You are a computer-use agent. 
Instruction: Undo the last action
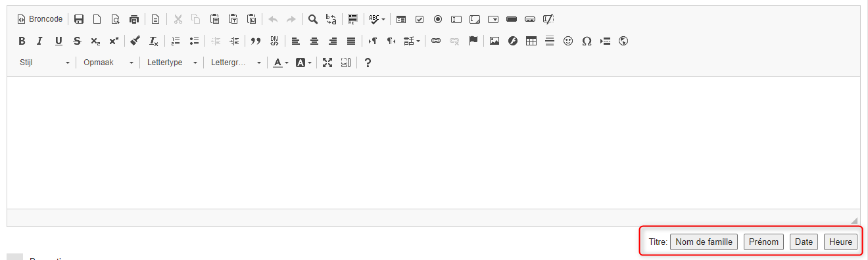tap(273, 19)
